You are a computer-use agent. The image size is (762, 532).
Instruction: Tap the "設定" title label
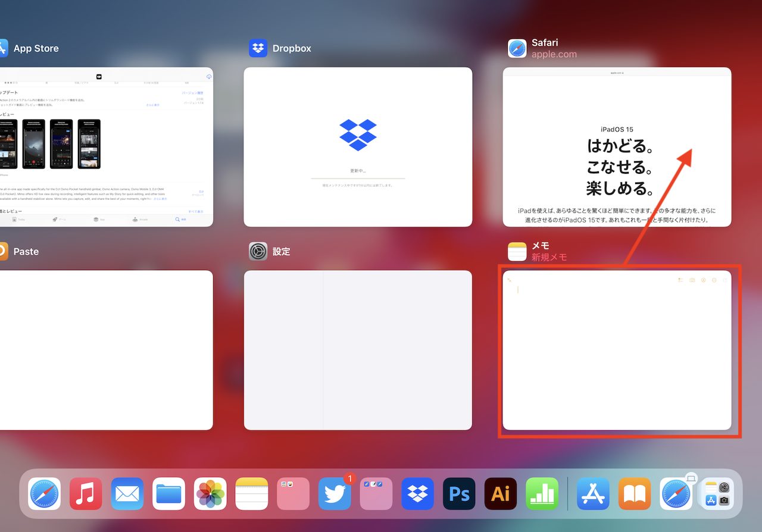point(282,251)
